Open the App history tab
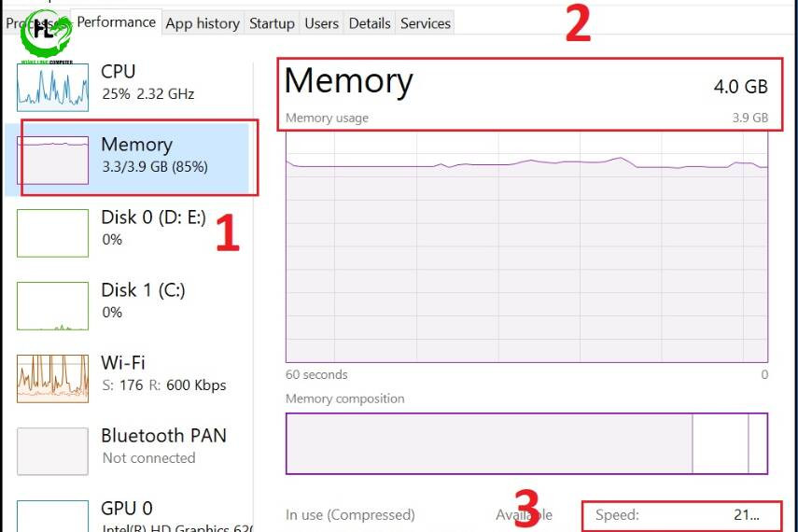Viewport: 798px width, 532px height. coord(203,23)
